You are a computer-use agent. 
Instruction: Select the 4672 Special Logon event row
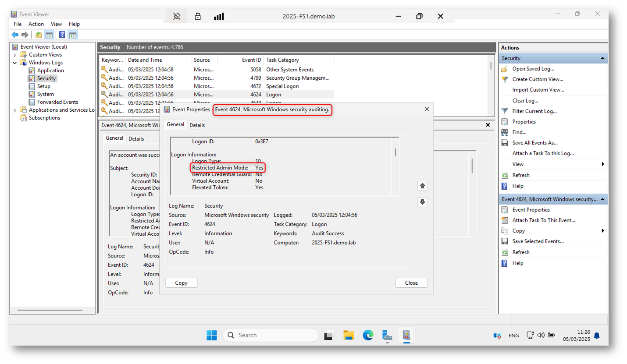[217, 86]
